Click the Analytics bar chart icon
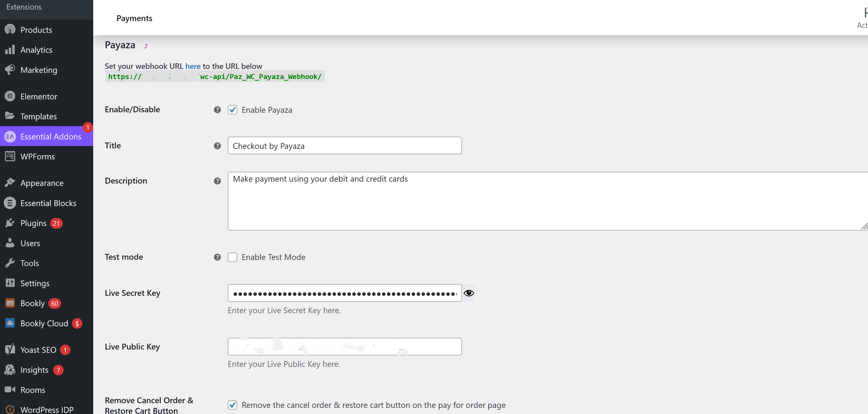The height and width of the screenshot is (414, 868). tap(10, 50)
